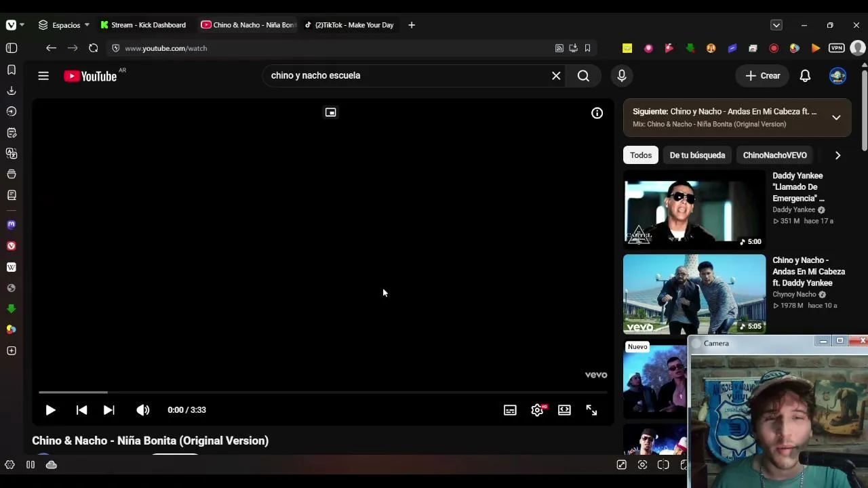Open the YouTube guide hamburger menu
Screen dimensions: 868x488
click(x=43, y=76)
